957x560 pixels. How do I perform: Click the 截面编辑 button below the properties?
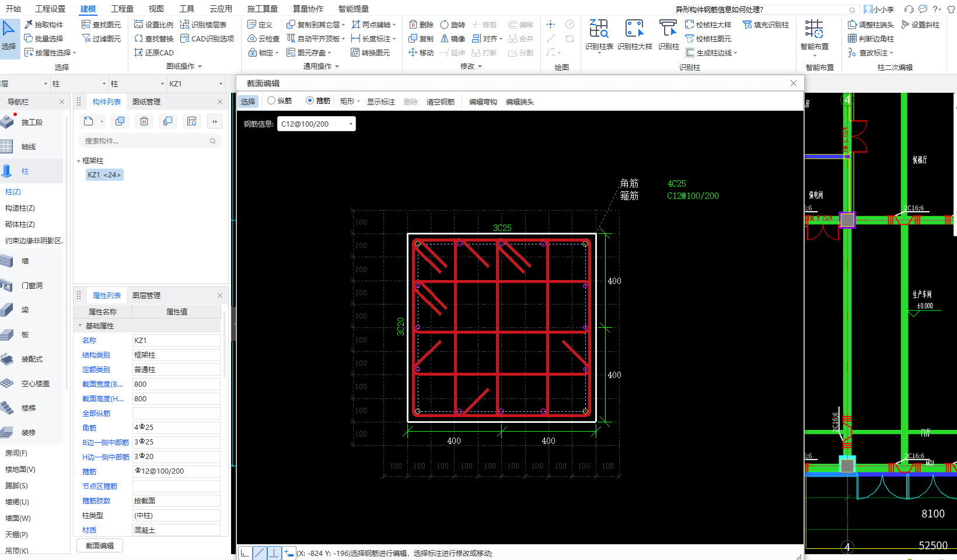pos(100,545)
